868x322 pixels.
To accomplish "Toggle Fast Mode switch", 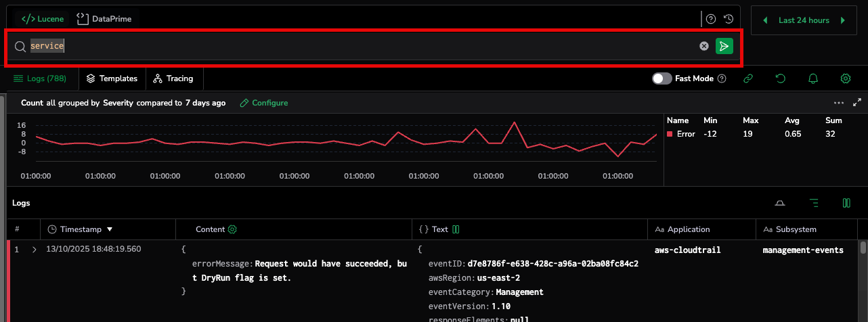I will point(661,78).
